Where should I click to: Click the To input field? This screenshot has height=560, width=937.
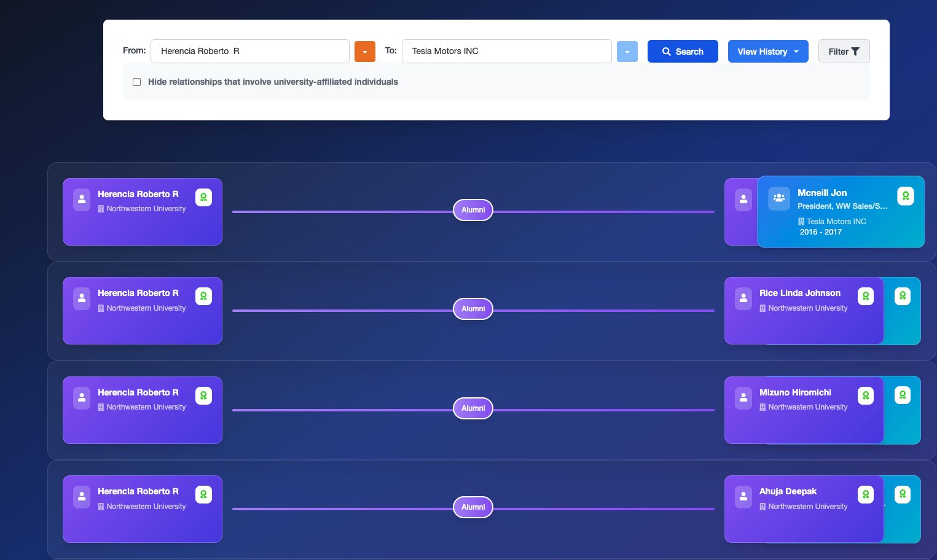pos(507,51)
